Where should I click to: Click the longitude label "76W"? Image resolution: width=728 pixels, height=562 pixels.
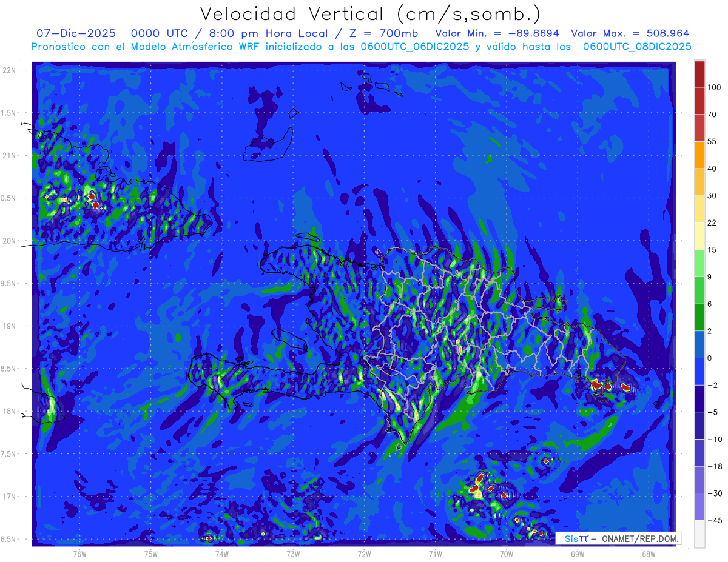[79, 554]
